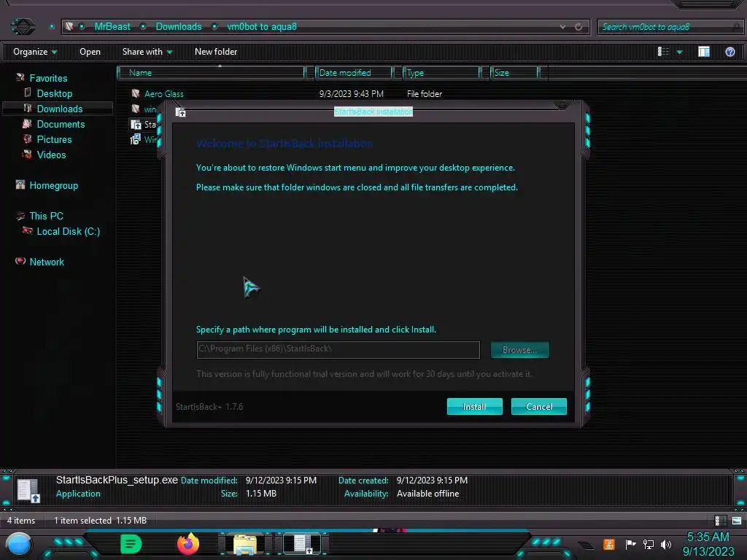Open Homegroup in the navigation pane
Screen dimensions: 747x560
[x=54, y=185]
